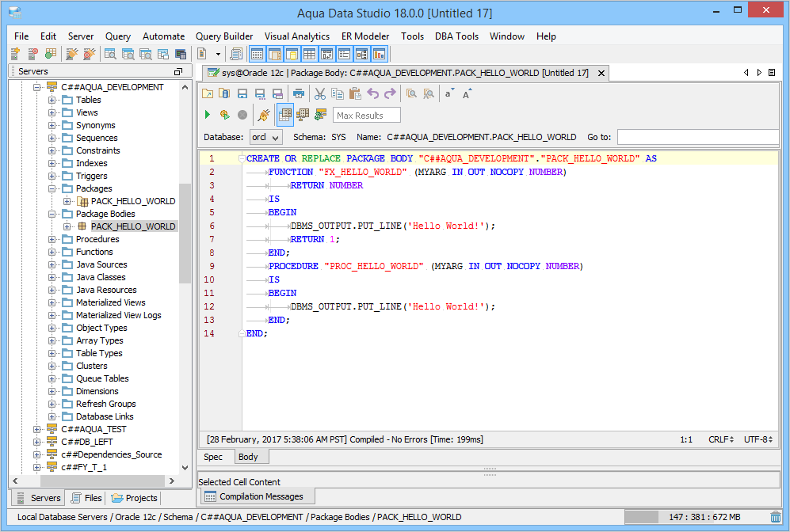
Task: Collapse the C##AQUA_DEVELOPMENT schema node
Action: (37, 87)
